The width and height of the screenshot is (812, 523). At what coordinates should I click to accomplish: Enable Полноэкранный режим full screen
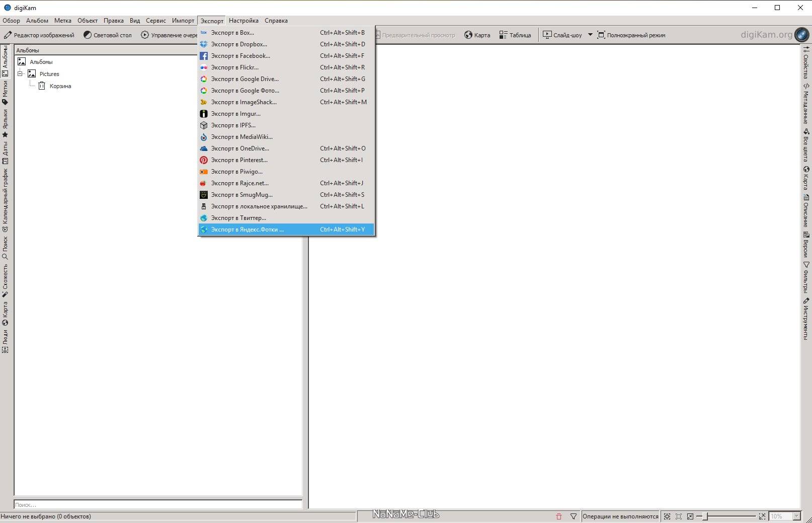(631, 35)
